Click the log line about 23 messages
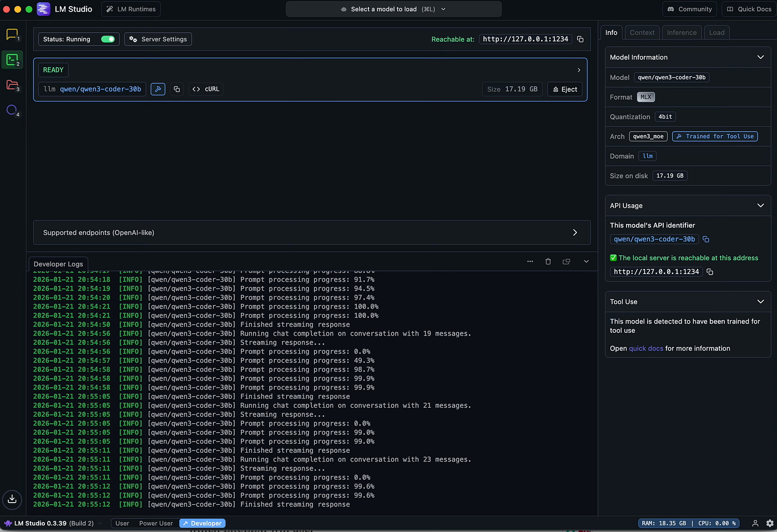Screen dimensions: 777x532 tap(252, 459)
